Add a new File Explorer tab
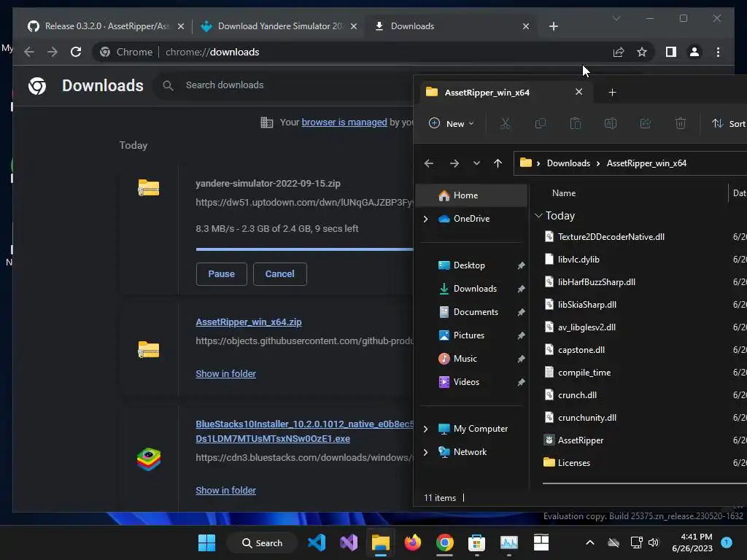Viewport: 747px width, 560px height. 612,93
